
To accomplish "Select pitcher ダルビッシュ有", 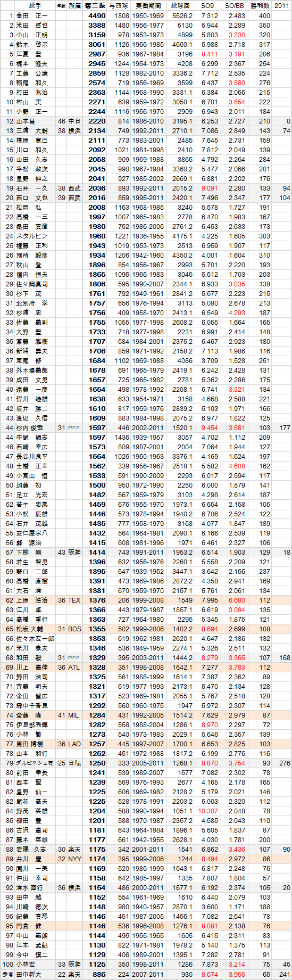I will coord(35,763).
